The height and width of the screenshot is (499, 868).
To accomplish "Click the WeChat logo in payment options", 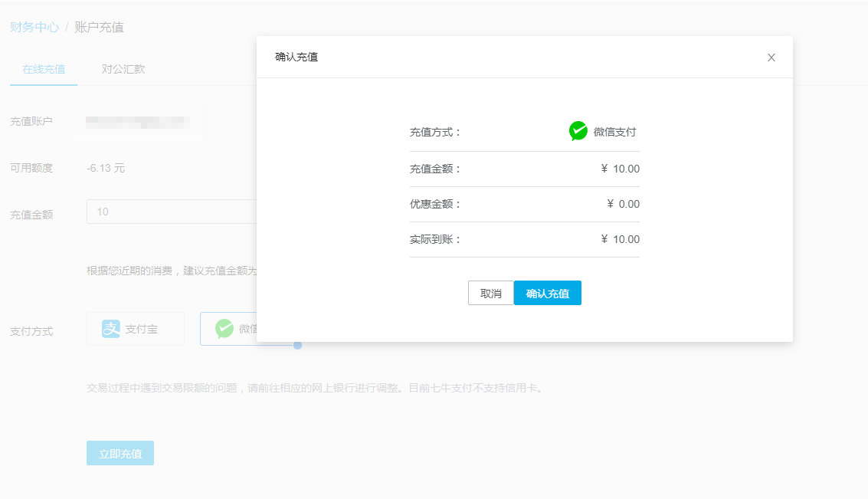I will click(224, 329).
